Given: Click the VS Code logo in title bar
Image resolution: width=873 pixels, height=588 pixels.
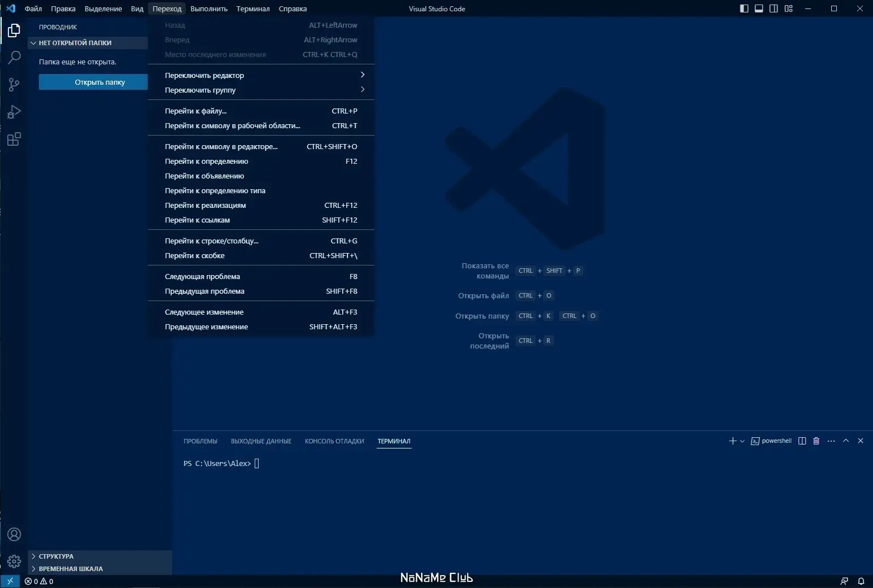Looking at the screenshot, I should [11, 8].
